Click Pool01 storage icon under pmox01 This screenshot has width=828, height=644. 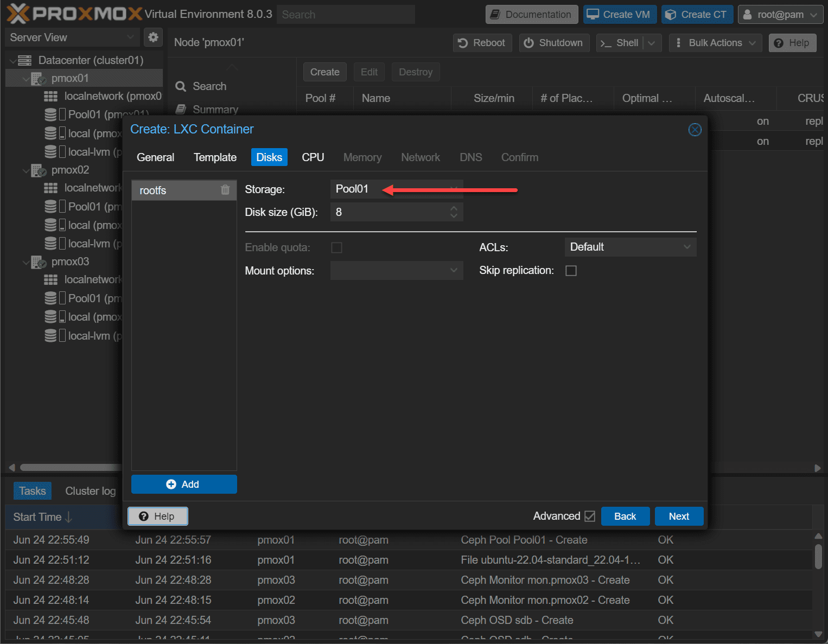50,114
